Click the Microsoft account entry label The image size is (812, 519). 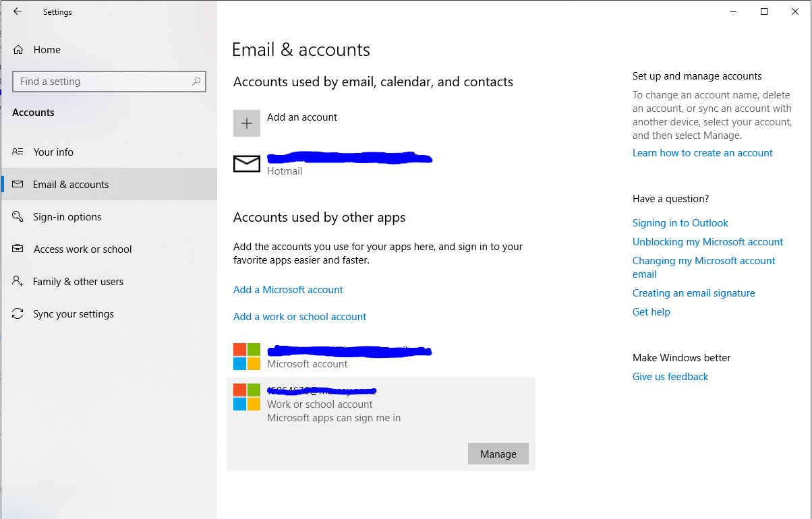[308, 364]
